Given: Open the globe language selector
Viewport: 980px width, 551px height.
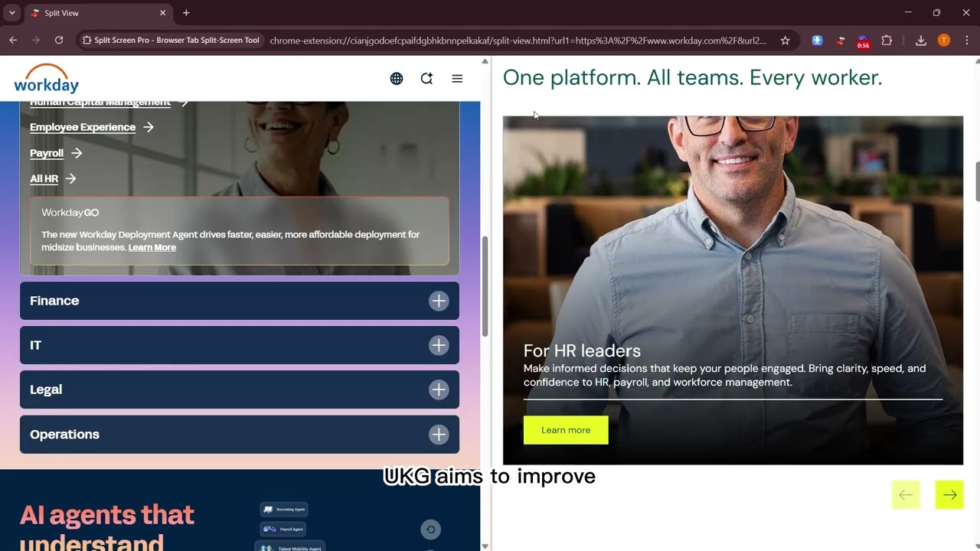Looking at the screenshot, I should [397, 78].
